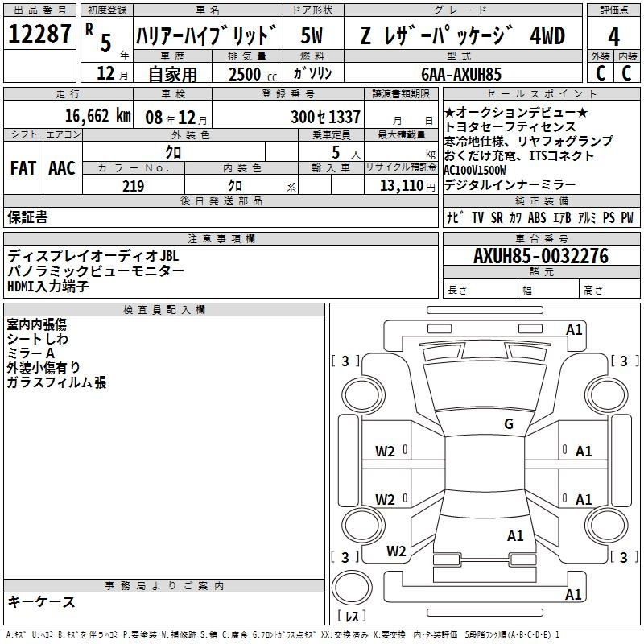Click the 5W door type value

pos(312,36)
